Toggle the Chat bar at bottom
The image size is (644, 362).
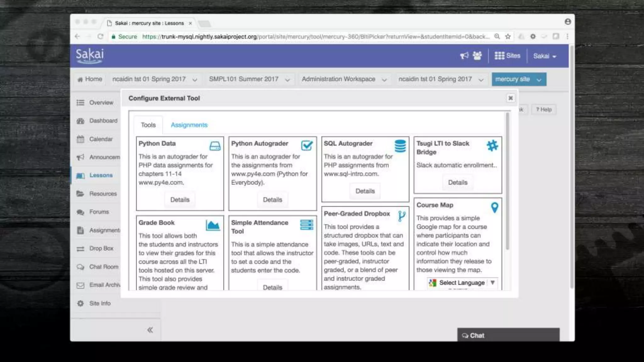tap(508, 335)
